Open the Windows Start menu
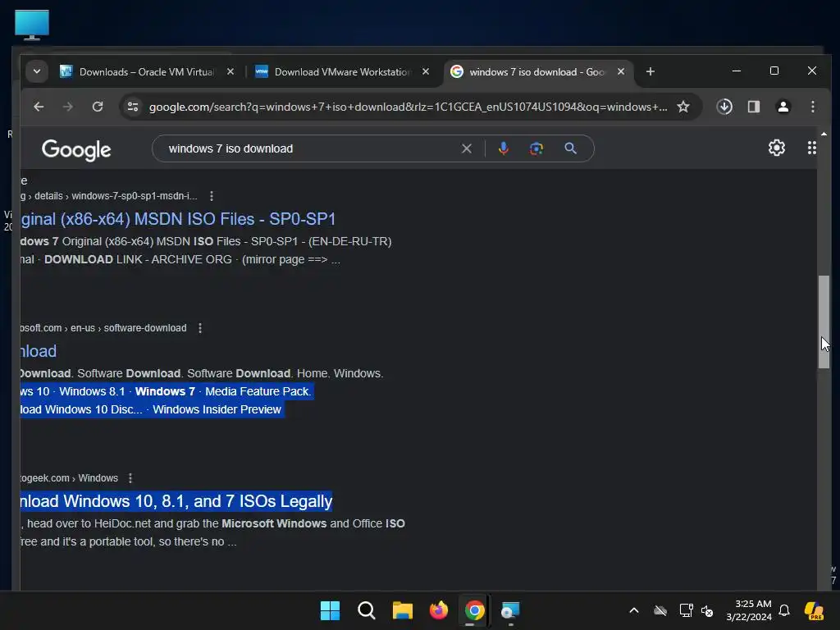 [x=330, y=610]
